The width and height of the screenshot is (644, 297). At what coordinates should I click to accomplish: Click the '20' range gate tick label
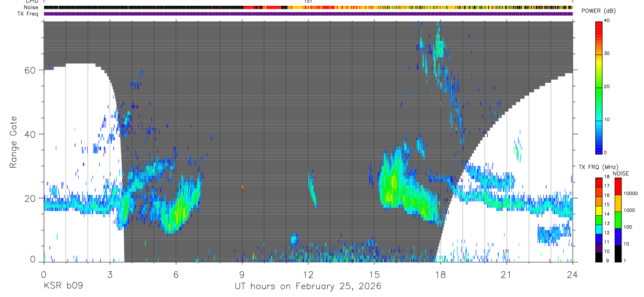[31, 198]
